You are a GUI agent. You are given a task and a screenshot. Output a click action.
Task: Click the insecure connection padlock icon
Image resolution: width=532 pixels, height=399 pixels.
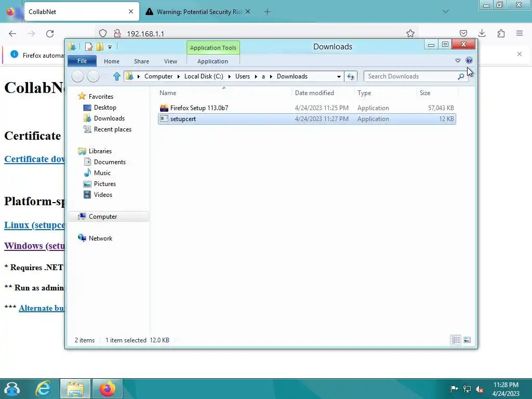click(117, 34)
